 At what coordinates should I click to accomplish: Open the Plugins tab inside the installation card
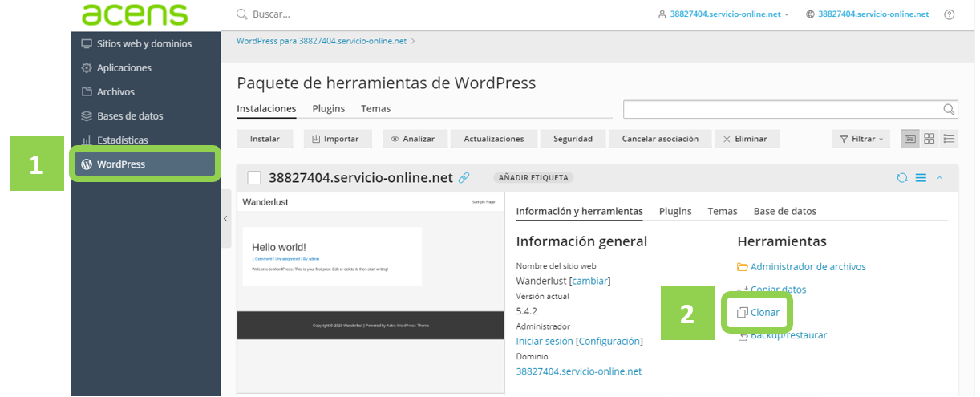tap(675, 211)
